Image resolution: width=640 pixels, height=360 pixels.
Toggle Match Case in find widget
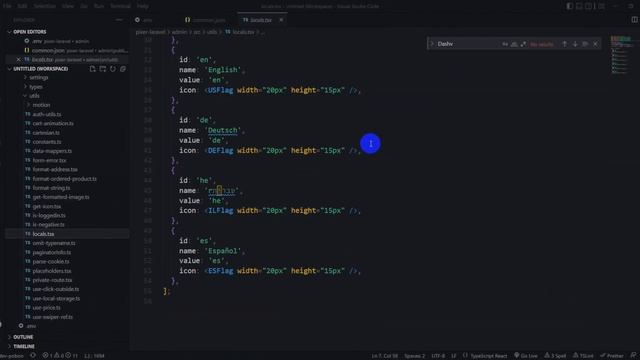pyautogui.click(x=505, y=44)
